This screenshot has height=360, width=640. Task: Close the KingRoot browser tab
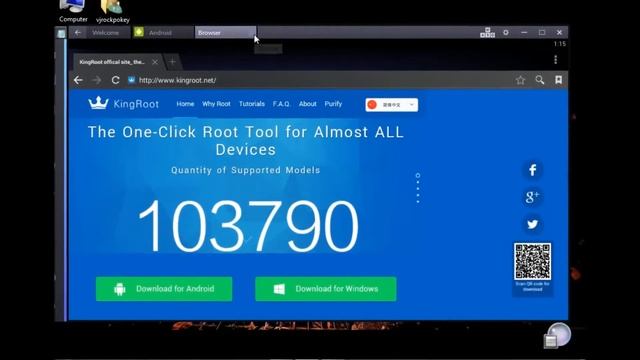pos(155,62)
